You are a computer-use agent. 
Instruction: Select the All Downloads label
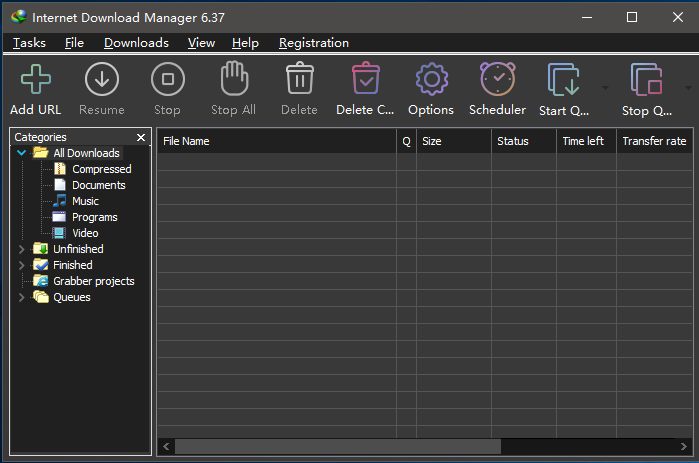point(86,153)
